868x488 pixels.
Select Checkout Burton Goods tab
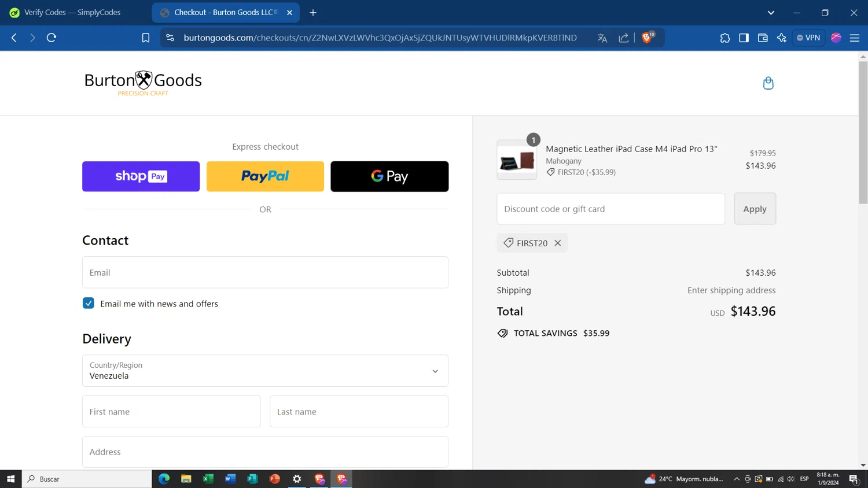coord(226,12)
